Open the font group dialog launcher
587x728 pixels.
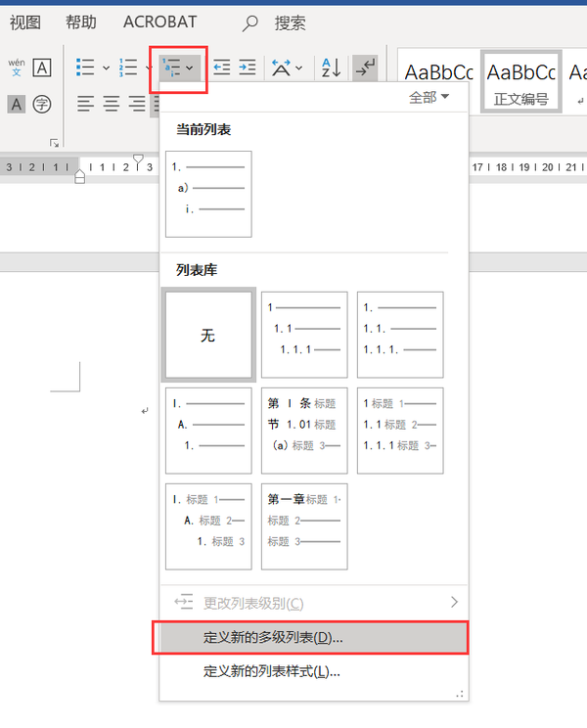click(x=54, y=143)
